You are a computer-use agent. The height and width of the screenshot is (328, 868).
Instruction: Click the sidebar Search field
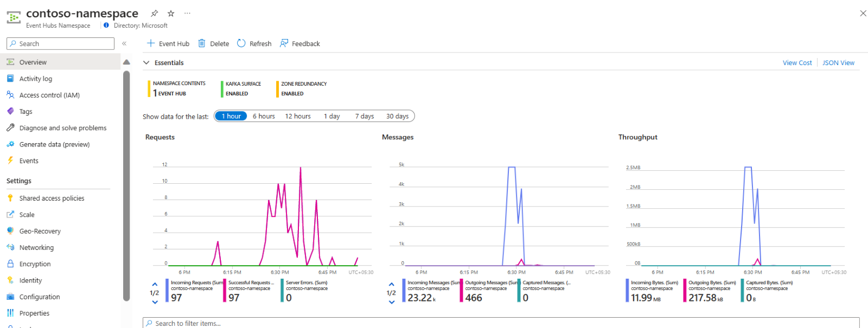click(x=60, y=43)
